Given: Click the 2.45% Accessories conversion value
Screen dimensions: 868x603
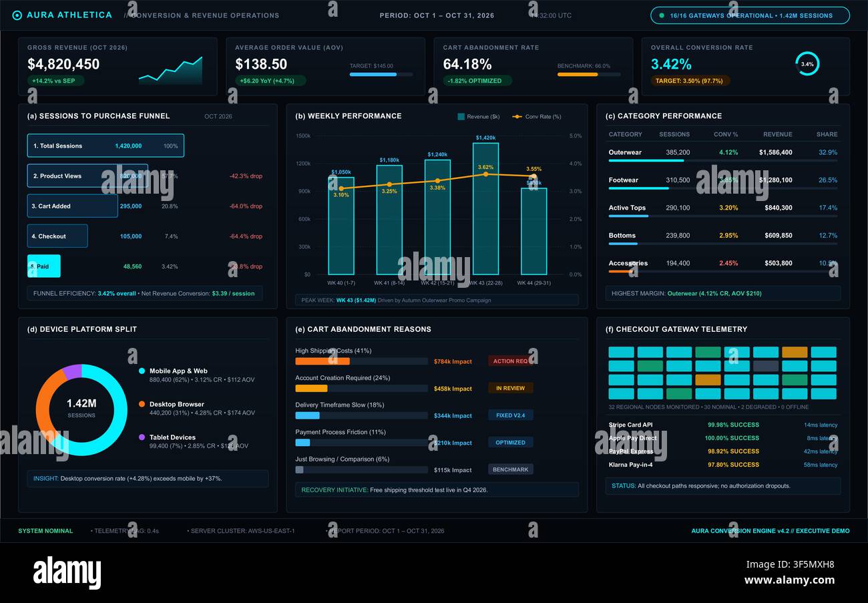Looking at the screenshot, I should point(728,263).
